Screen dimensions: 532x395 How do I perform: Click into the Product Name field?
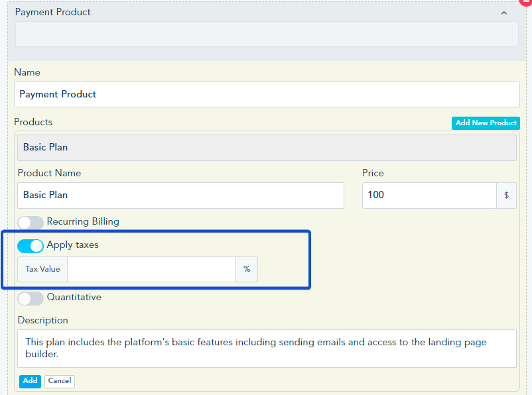(180, 196)
